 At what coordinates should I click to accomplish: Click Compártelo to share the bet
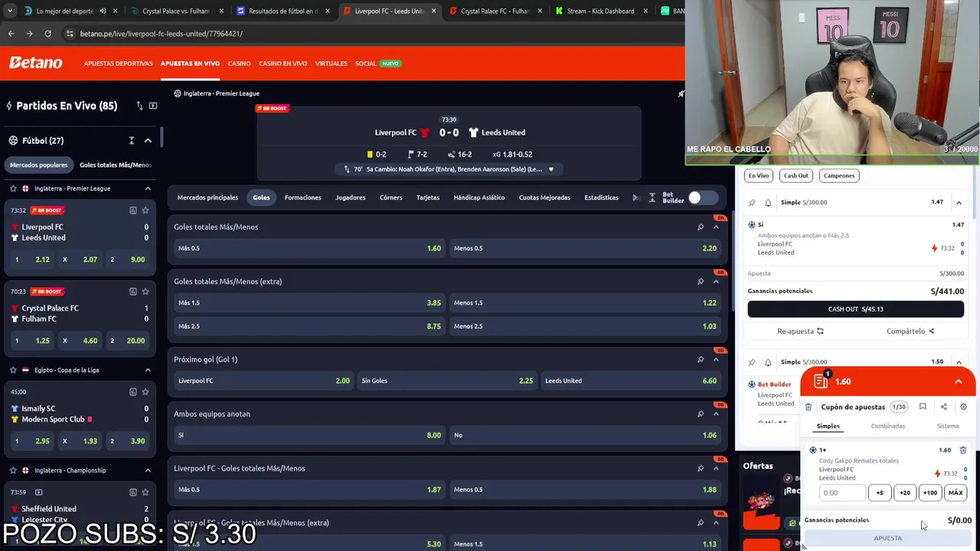pos(910,331)
